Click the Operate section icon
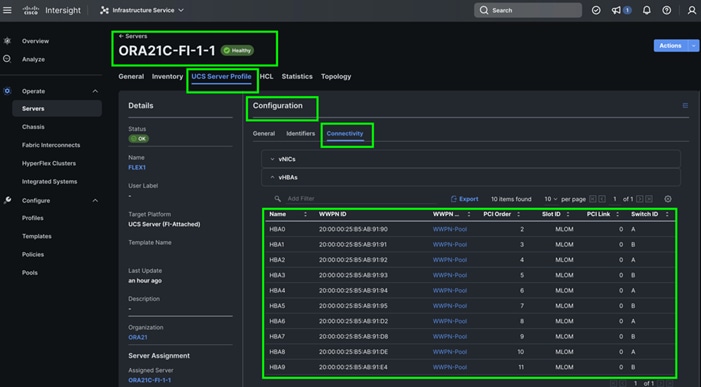 [7, 91]
